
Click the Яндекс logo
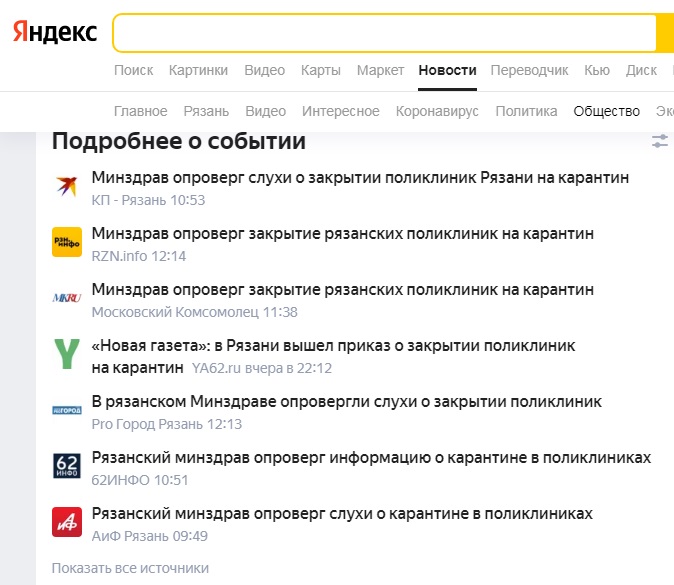[x=55, y=32]
